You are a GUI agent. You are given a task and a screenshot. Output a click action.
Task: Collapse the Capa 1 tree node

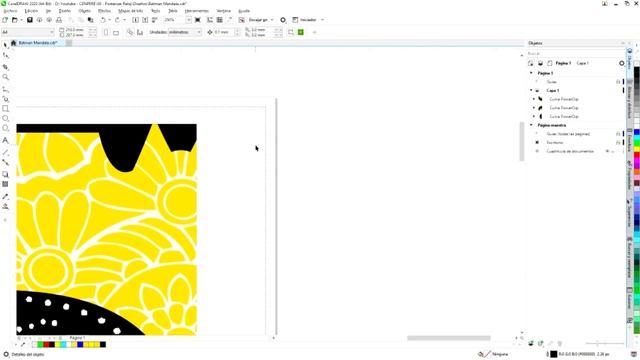point(531,91)
